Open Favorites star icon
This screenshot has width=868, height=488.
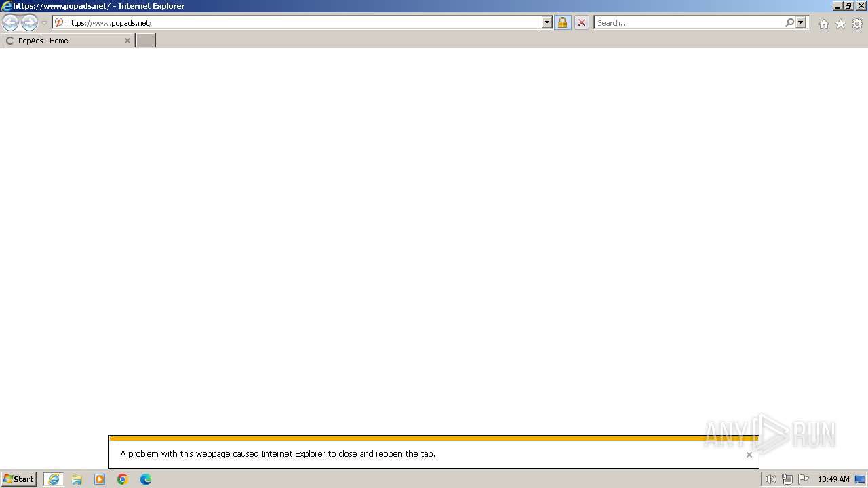840,24
